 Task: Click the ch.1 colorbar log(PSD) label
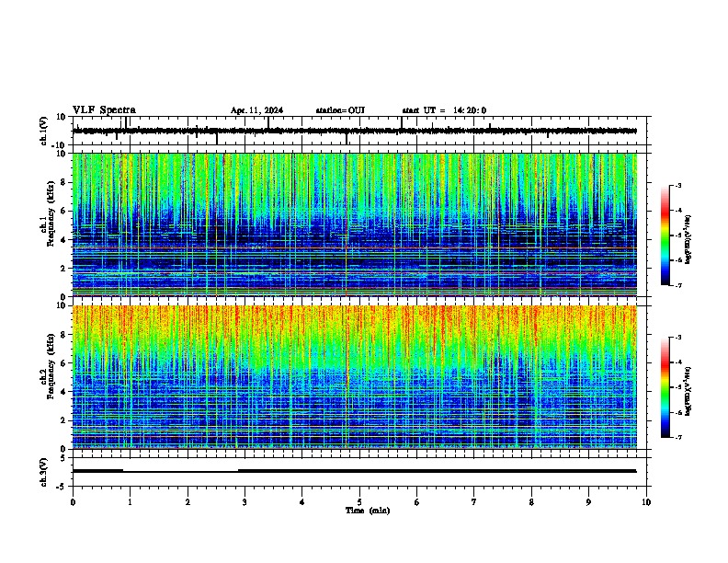pyautogui.click(x=688, y=240)
